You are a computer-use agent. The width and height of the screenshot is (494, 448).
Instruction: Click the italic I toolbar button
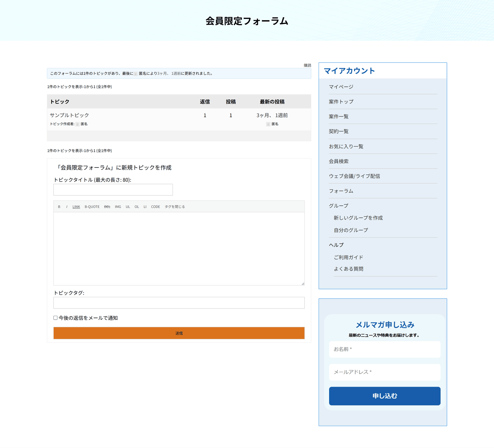pyautogui.click(x=67, y=207)
